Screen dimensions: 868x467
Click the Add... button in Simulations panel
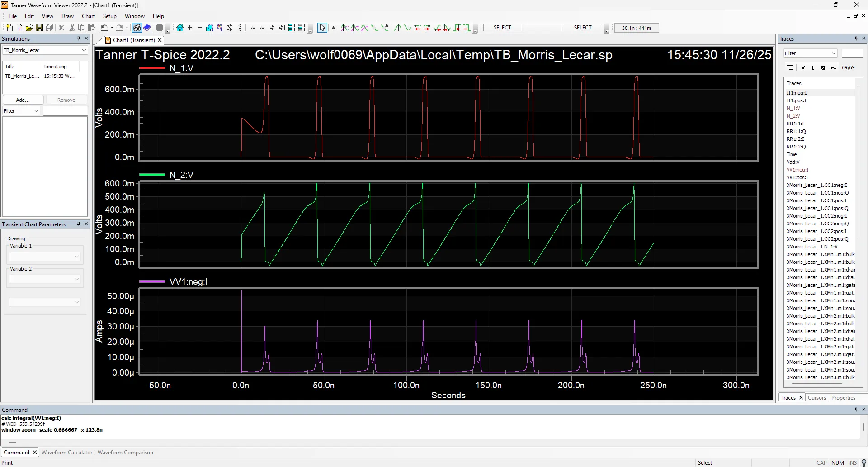(x=23, y=100)
